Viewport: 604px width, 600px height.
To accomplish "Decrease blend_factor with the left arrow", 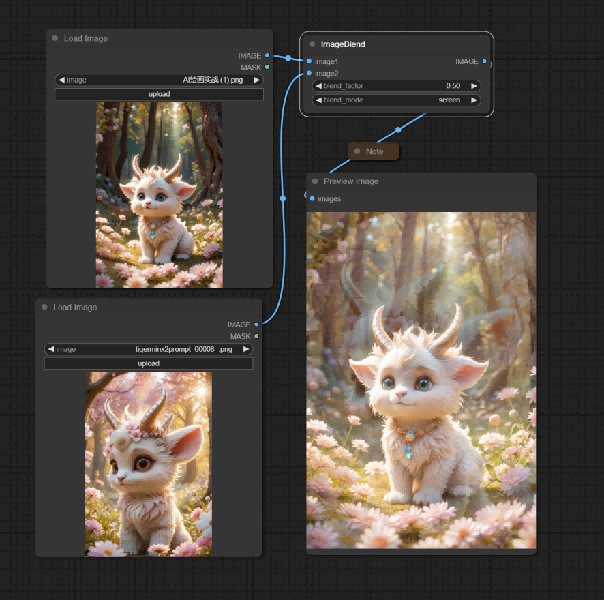I will point(319,86).
